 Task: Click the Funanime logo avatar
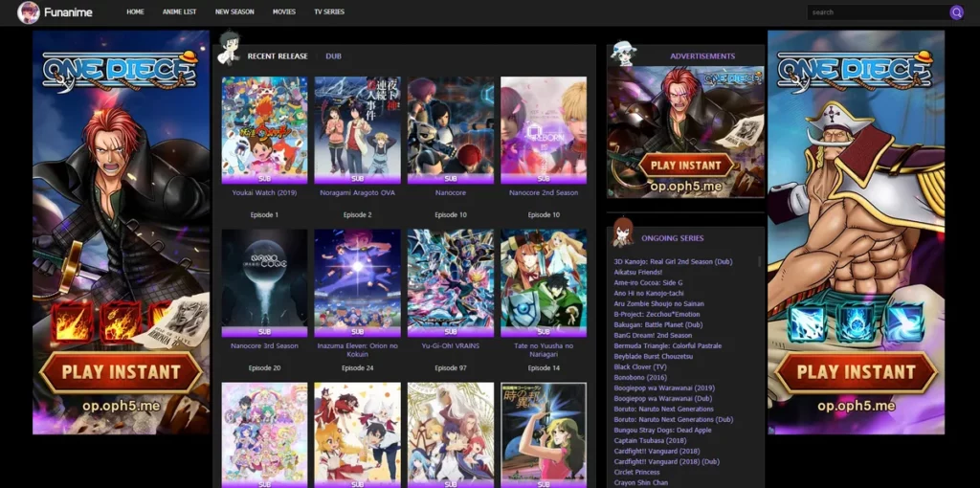pos(29,12)
